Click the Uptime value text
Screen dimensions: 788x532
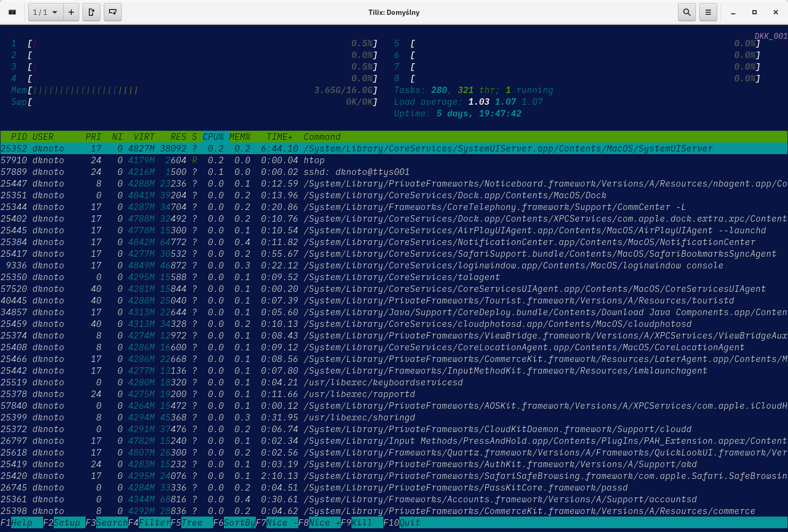(479, 113)
